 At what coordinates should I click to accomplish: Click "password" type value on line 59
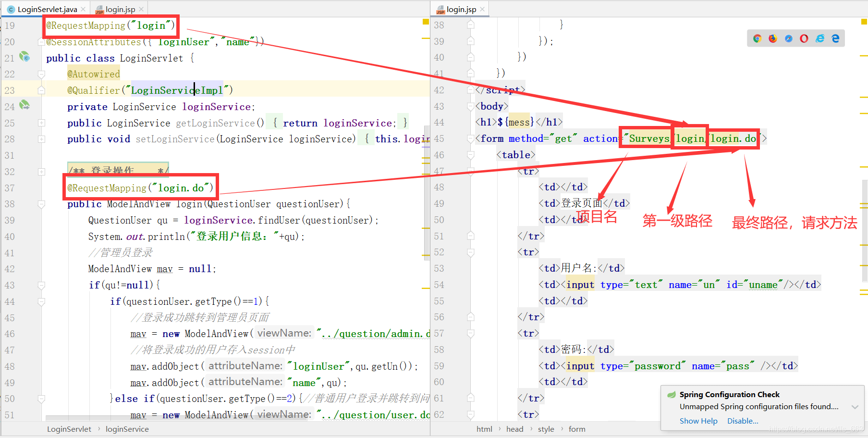tap(657, 366)
